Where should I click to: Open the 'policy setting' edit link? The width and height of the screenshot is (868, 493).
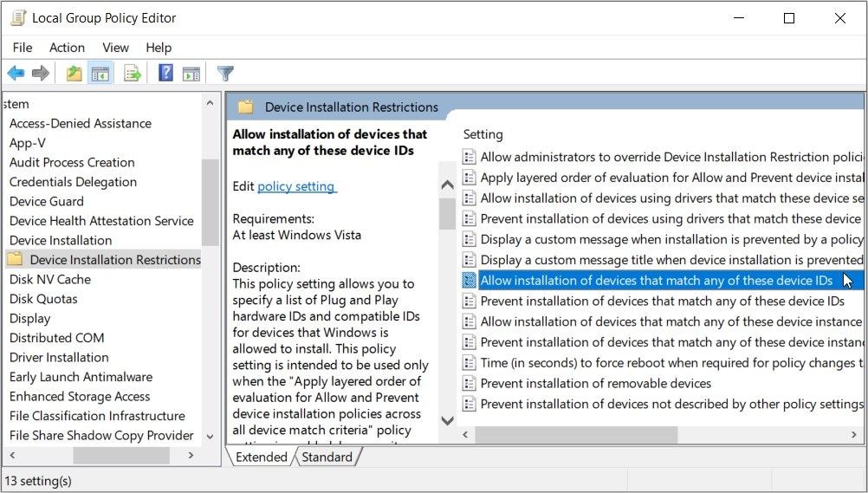pyautogui.click(x=297, y=186)
